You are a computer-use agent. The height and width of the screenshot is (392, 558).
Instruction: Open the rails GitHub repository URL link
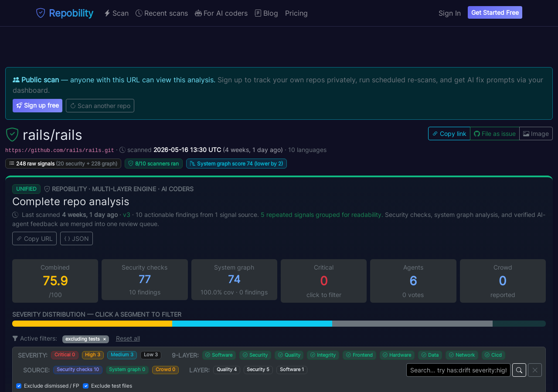click(x=60, y=150)
